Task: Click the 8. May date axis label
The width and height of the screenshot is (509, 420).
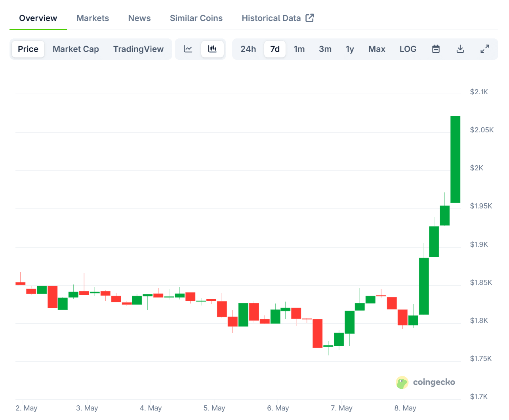Action: pos(405,408)
